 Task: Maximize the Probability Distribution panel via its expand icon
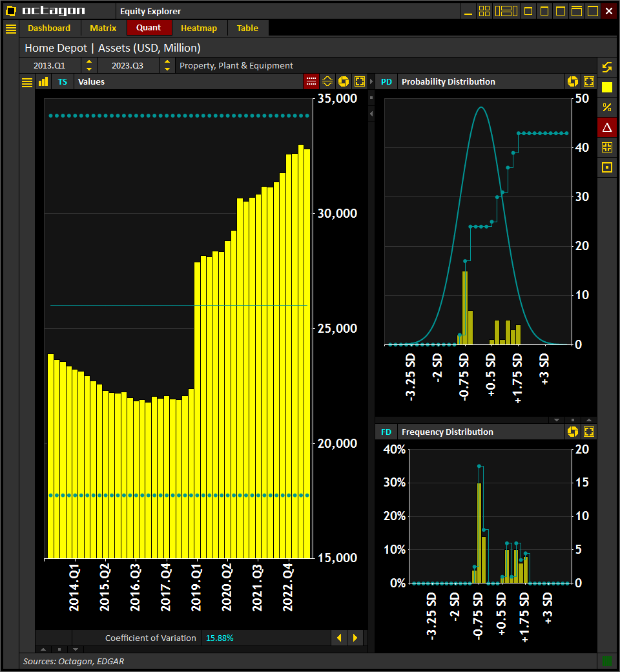coord(588,81)
